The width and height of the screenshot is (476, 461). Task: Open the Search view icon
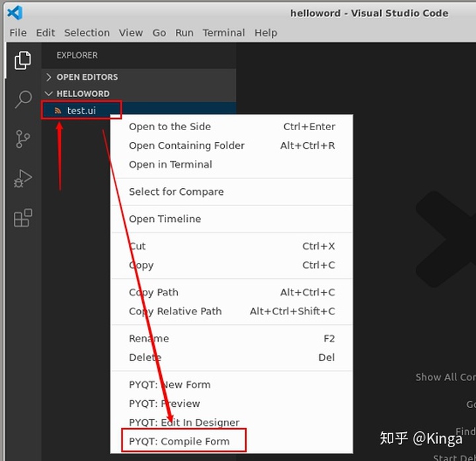click(x=23, y=100)
